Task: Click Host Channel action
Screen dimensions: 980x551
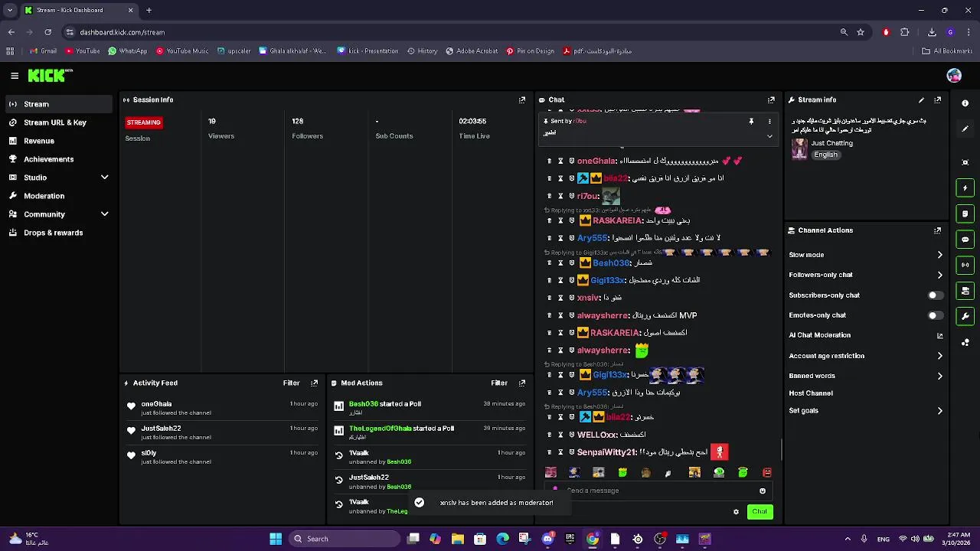Action: click(x=811, y=393)
